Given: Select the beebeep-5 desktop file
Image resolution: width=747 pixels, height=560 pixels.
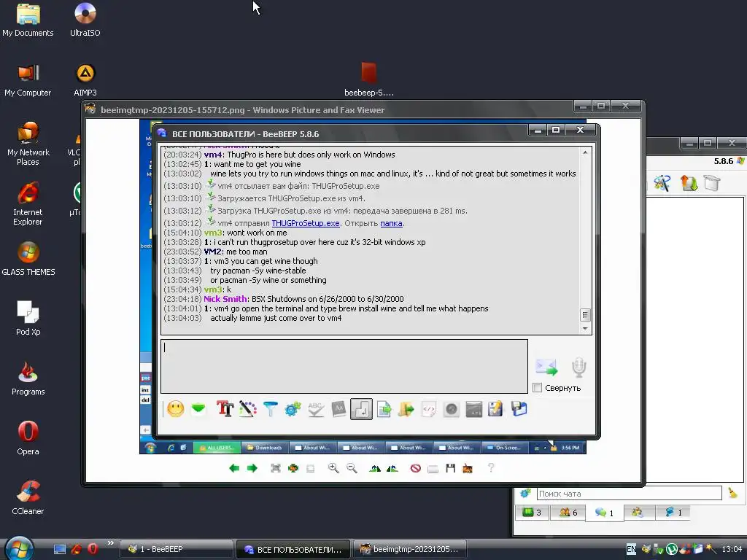Looking at the screenshot, I should pyautogui.click(x=368, y=79).
